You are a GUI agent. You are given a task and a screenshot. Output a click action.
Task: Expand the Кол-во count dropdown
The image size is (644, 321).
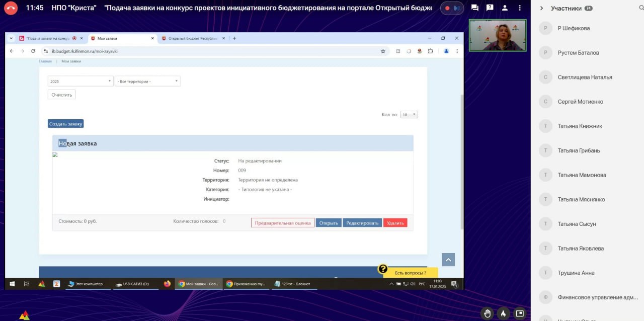click(409, 115)
